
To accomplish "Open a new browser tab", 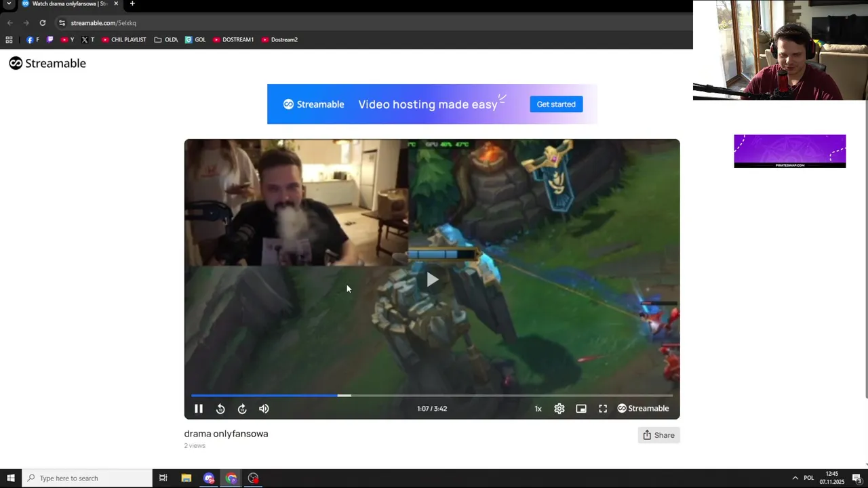I will pos(132,3).
